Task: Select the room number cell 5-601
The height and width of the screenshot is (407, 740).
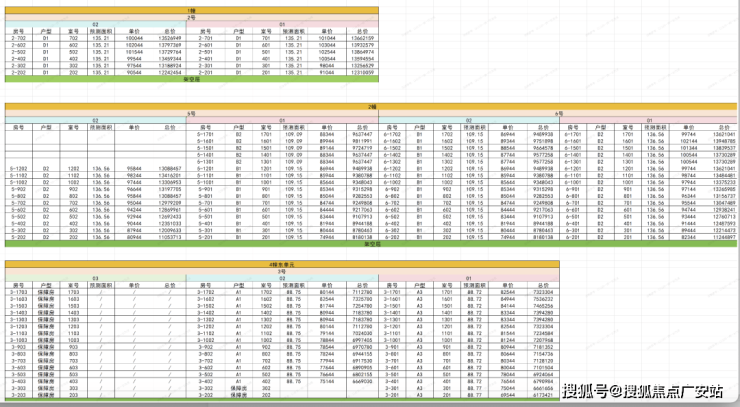Action: tap(205, 210)
